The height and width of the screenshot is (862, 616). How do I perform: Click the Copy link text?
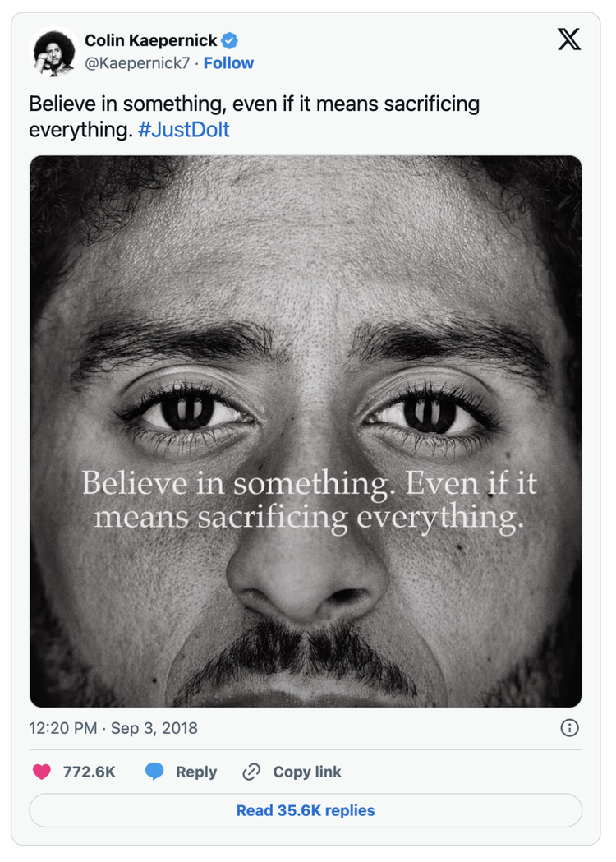click(307, 772)
